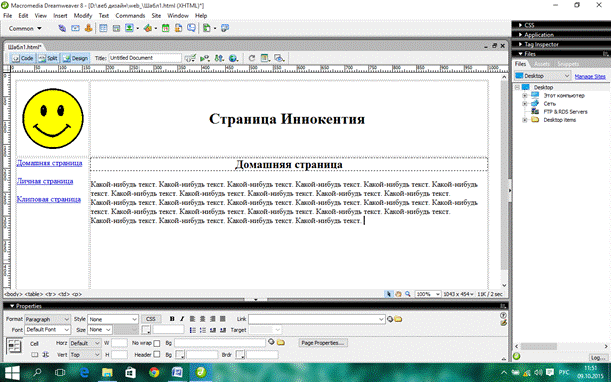Click the Browse for File folder icon beside Link

point(398,319)
